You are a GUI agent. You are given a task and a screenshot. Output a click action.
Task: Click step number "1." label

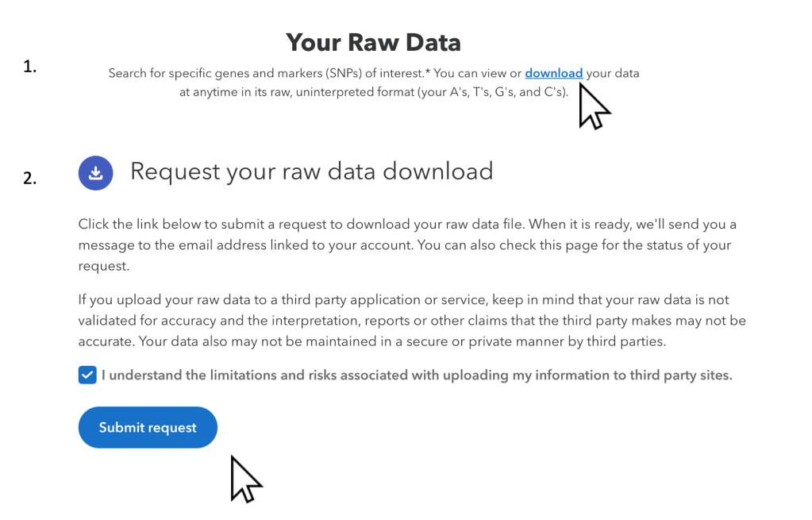pos(30,67)
